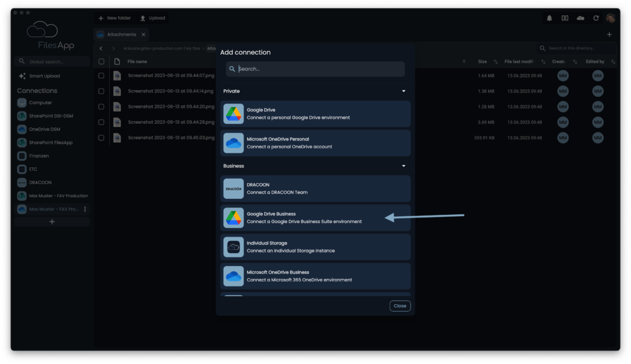Choose the DRACOON Team connection
Image resolution: width=631 pixels, height=364 pixels.
[x=315, y=188]
